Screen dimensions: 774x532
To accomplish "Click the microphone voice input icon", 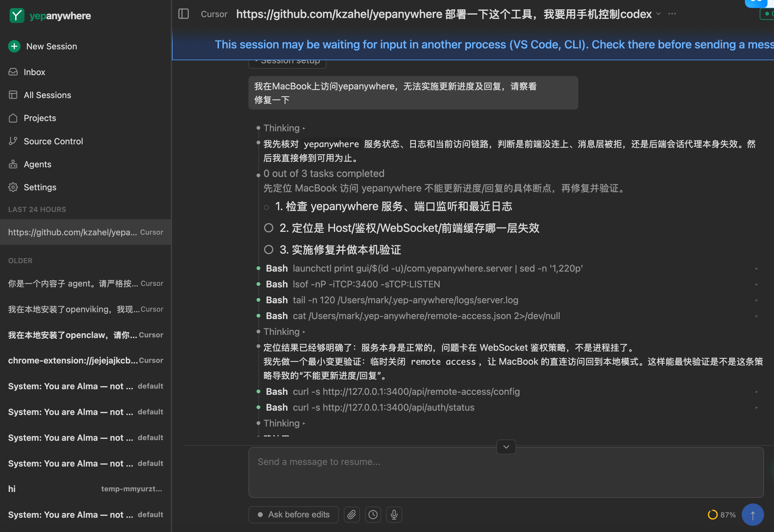I will 394,515.
